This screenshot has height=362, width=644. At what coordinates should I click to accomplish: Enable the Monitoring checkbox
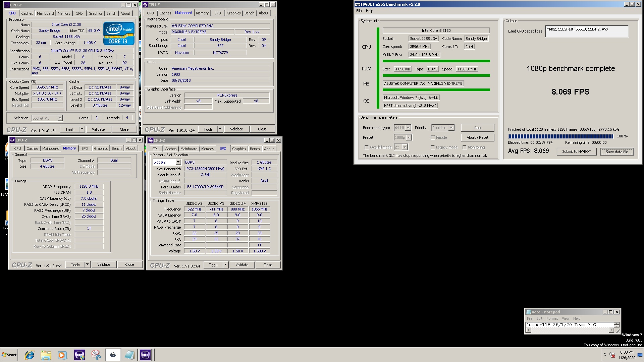click(x=465, y=147)
